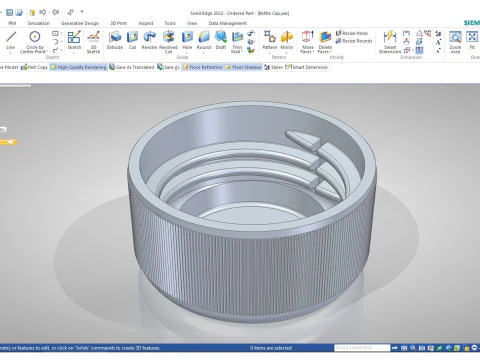Activate the Smart Dimension ribbon tool

pyautogui.click(x=390, y=42)
